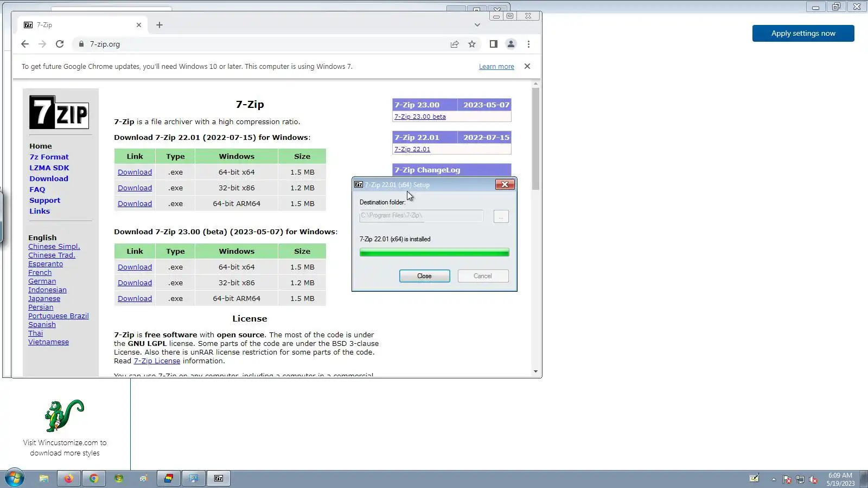Open a new Chrome tab with plus
Image resolution: width=868 pixels, height=488 pixels.
[159, 25]
